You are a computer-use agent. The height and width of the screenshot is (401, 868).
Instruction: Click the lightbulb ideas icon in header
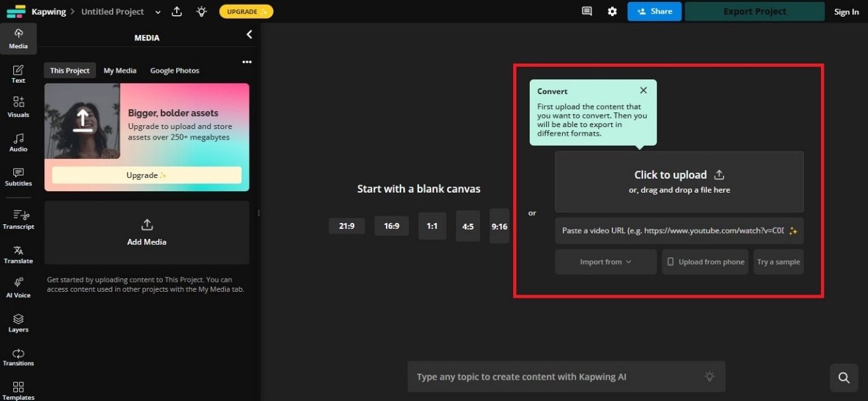coord(201,11)
